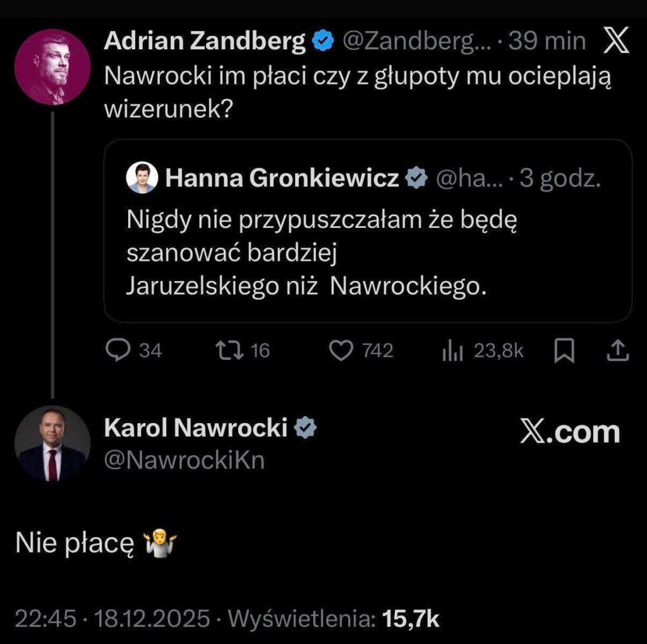Click Karol Nawrocki's verified badge
Image resolution: width=647 pixels, height=644 pixels.
pos(306,428)
